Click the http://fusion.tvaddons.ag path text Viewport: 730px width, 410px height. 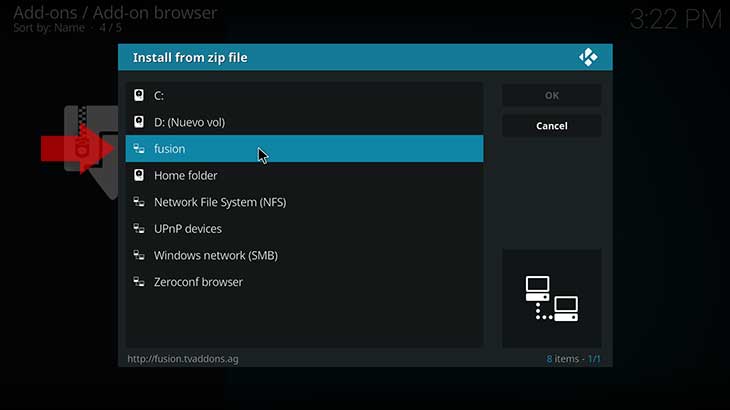(183, 359)
